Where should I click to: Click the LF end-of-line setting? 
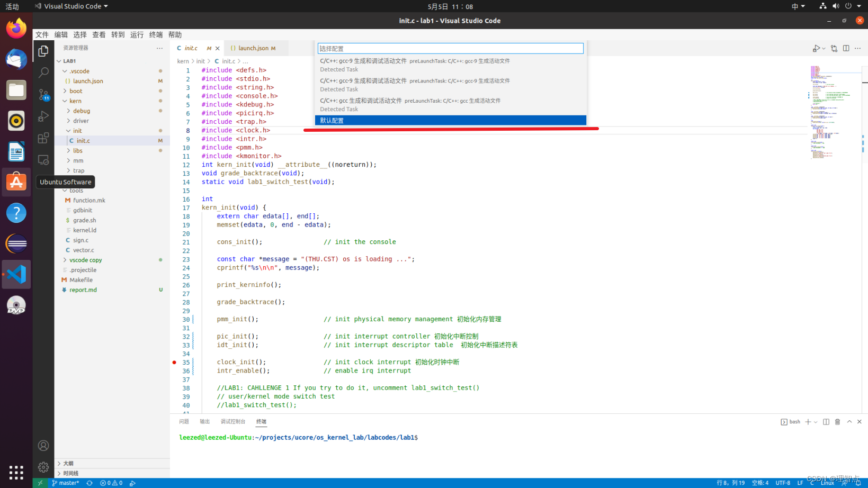click(x=800, y=483)
